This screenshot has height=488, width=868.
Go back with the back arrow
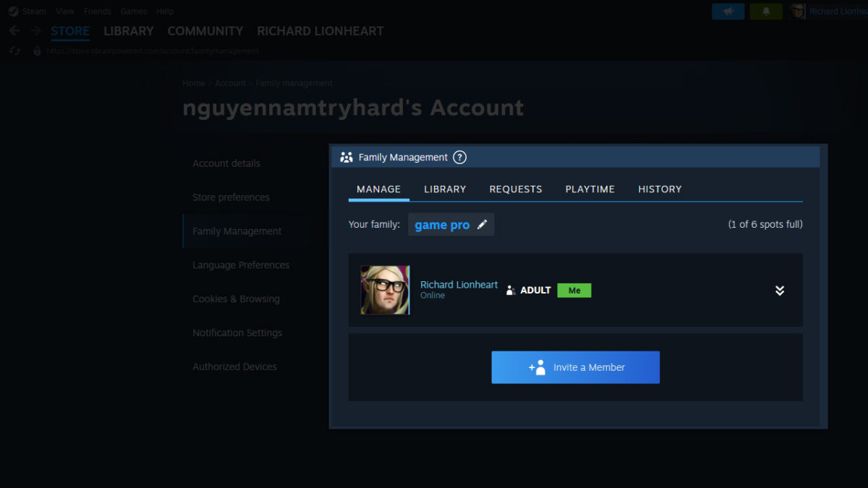(x=14, y=31)
